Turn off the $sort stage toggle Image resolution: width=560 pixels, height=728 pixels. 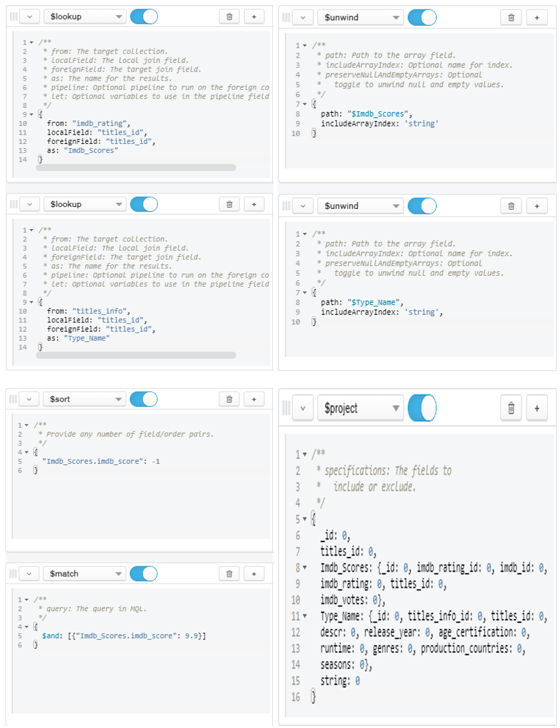(144, 399)
